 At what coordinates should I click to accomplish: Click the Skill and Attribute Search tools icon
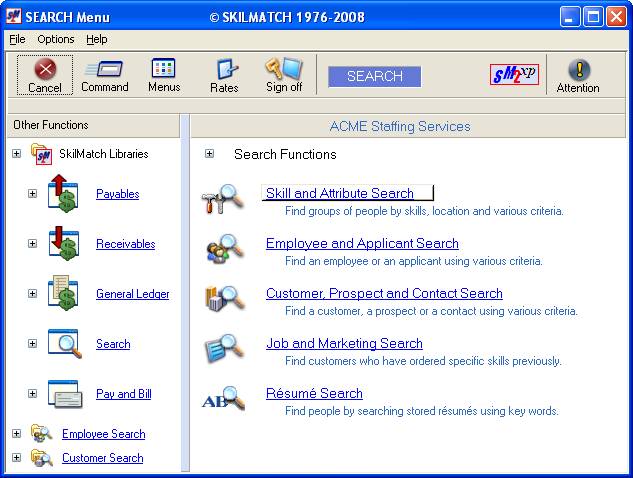[x=223, y=199]
